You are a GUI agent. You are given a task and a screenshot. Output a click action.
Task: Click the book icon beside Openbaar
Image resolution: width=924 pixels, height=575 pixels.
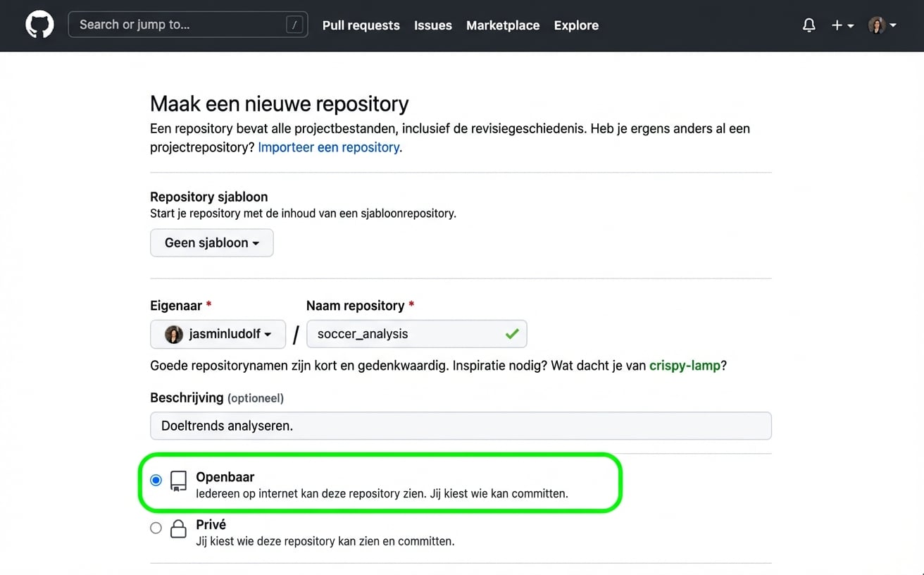click(x=177, y=481)
